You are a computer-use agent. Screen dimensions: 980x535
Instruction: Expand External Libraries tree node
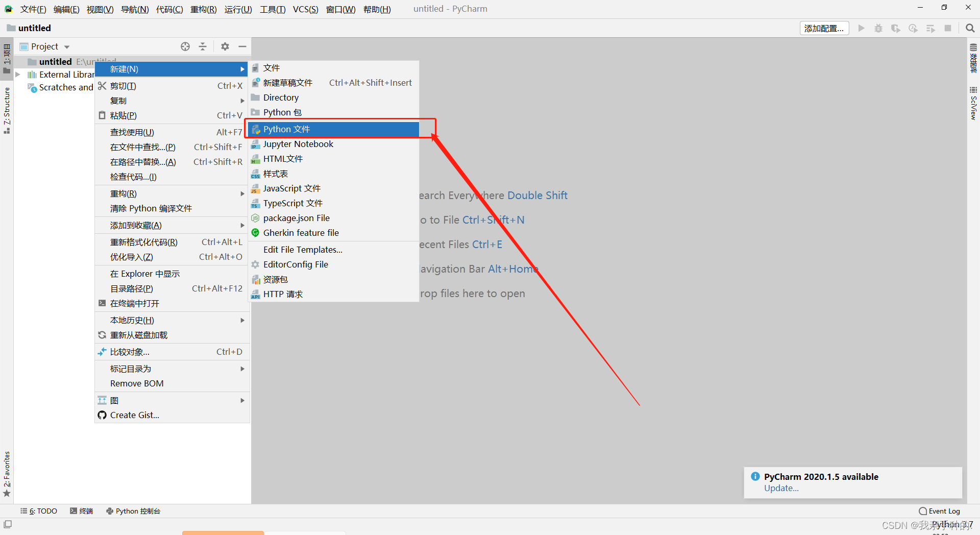click(18, 75)
